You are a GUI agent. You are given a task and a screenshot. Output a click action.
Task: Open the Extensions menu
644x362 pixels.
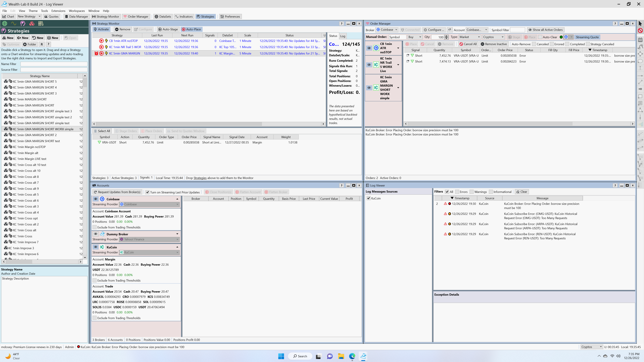point(58,11)
